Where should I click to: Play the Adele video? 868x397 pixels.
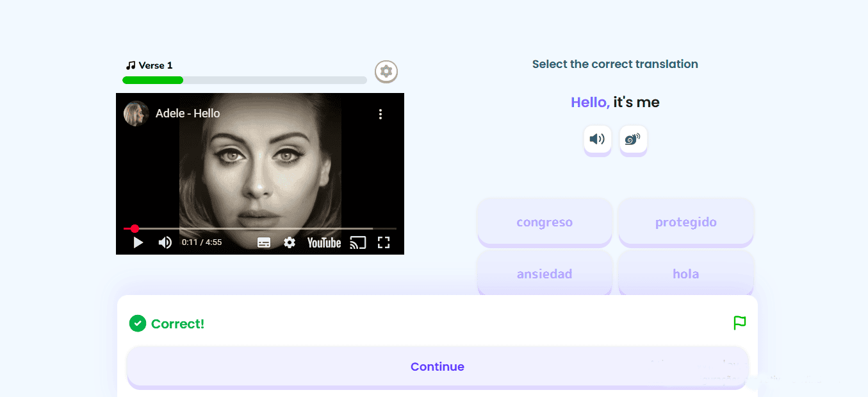point(138,242)
